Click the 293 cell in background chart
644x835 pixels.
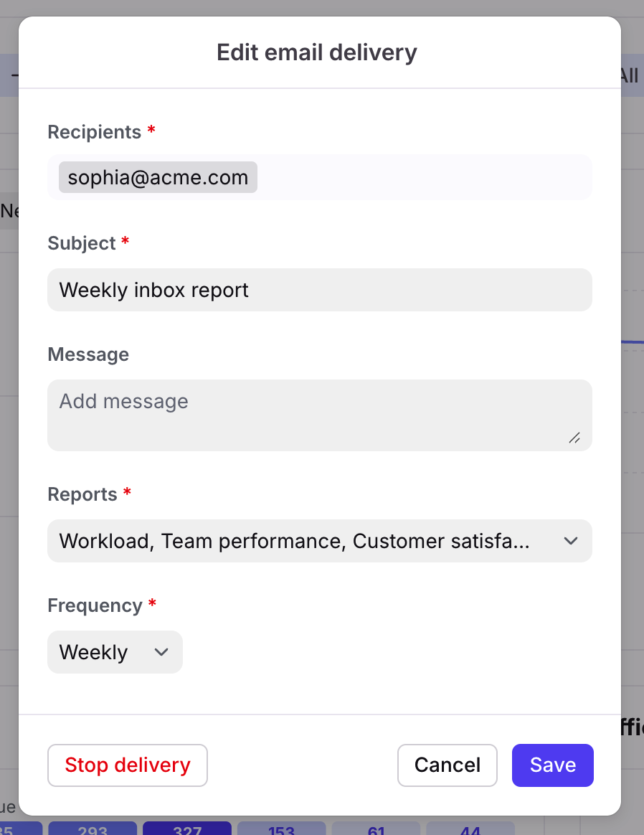coord(93,829)
